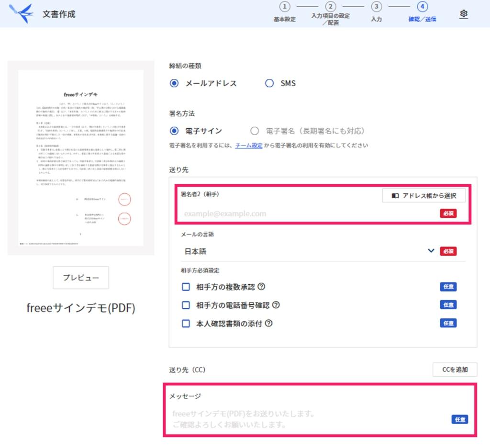490x448 pixels.
Task: Click the 送り先（CC） label
Action: coord(187,370)
